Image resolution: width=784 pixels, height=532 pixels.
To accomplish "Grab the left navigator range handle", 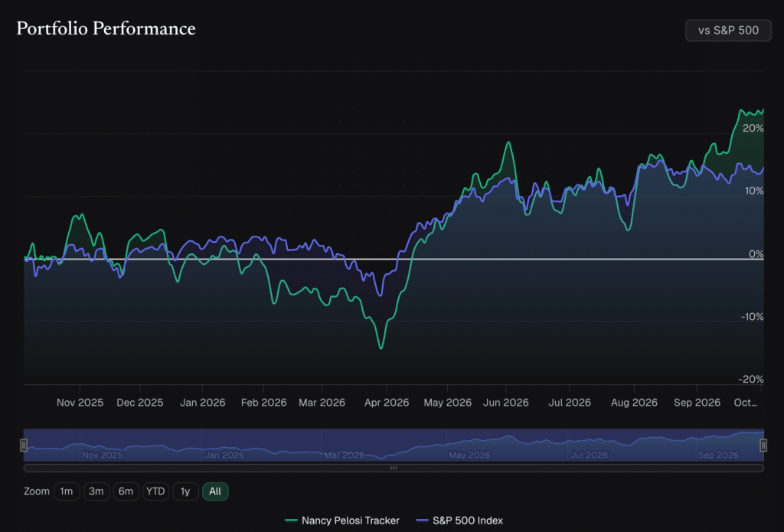I will point(24,445).
